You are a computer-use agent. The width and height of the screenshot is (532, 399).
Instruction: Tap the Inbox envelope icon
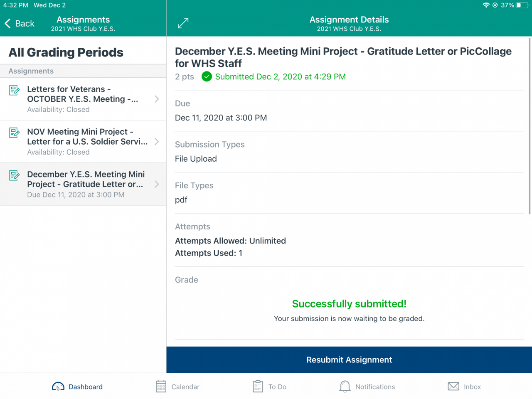(x=453, y=386)
